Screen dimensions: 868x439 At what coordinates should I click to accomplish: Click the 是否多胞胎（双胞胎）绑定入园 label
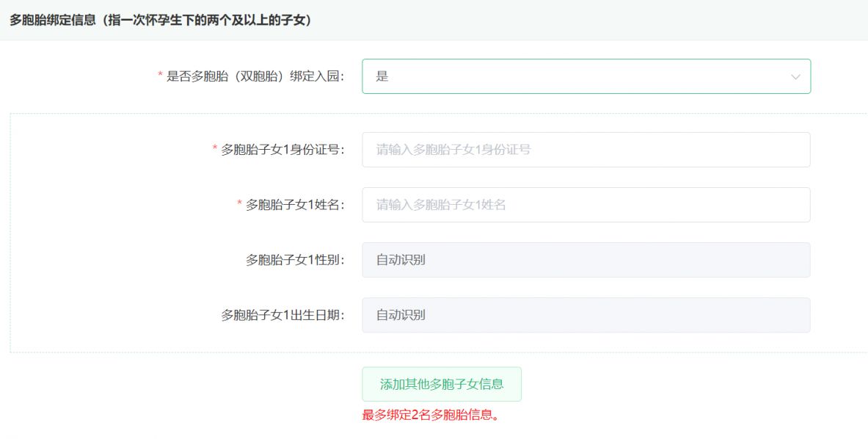tap(255, 76)
